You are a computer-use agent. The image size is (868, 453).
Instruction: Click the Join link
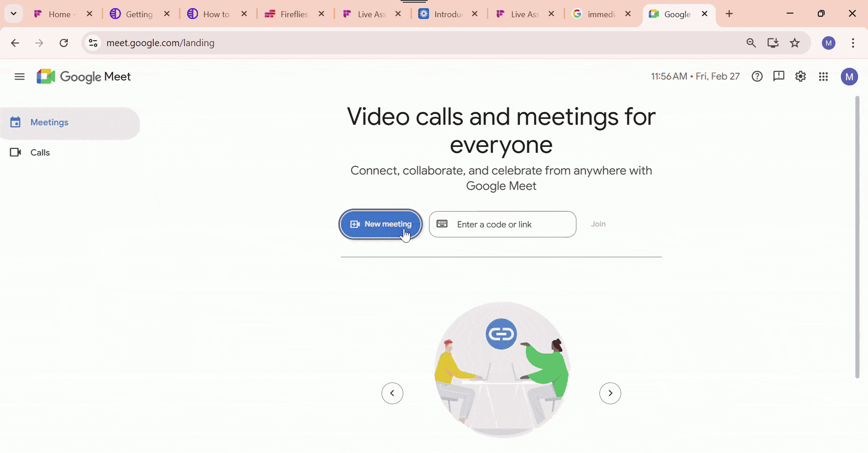tap(598, 224)
